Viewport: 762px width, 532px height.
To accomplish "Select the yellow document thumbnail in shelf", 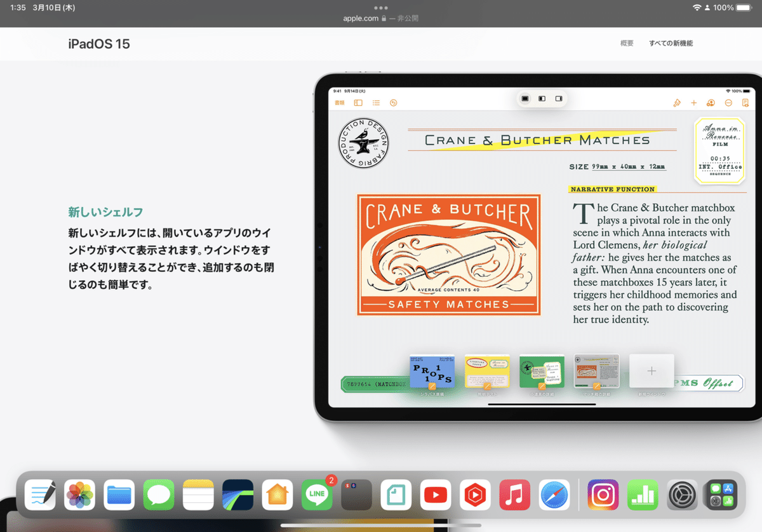I will pos(487,371).
